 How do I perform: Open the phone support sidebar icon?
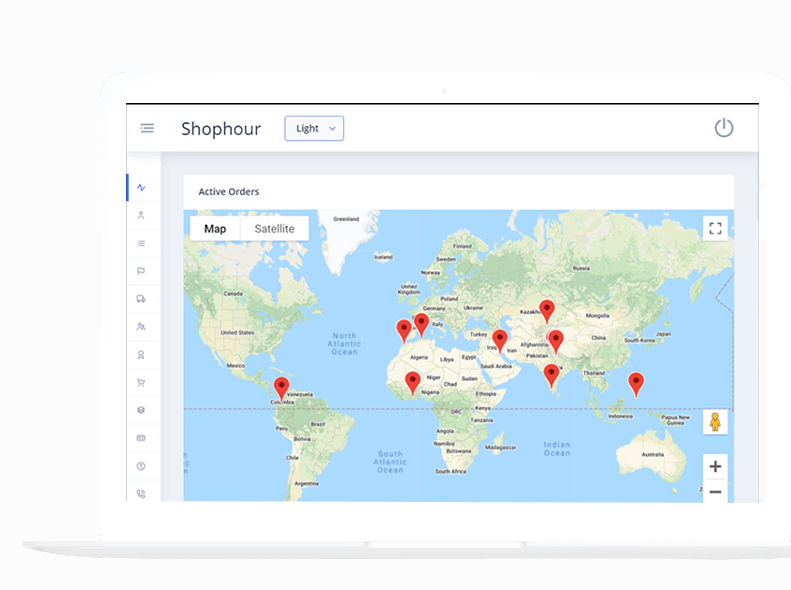pyautogui.click(x=141, y=493)
